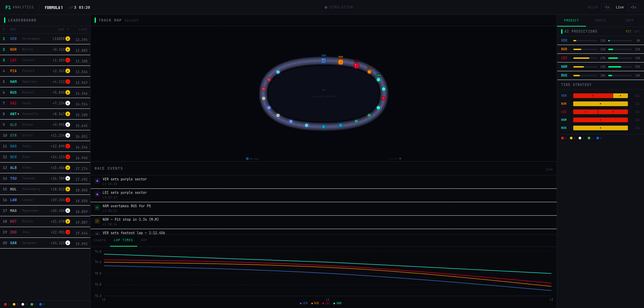Toggle the VER series in the lap times legend
This screenshot has height=308, width=644.
(x=304, y=303)
